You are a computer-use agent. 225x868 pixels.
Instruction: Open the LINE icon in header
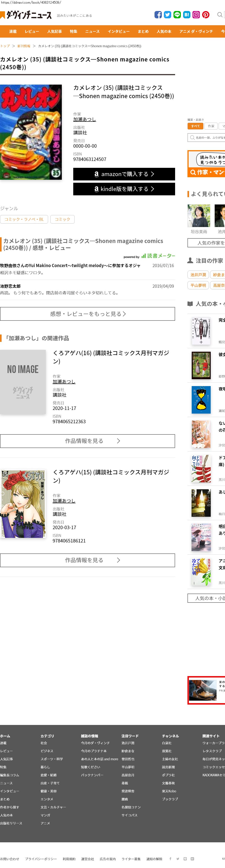click(x=177, y=14)
